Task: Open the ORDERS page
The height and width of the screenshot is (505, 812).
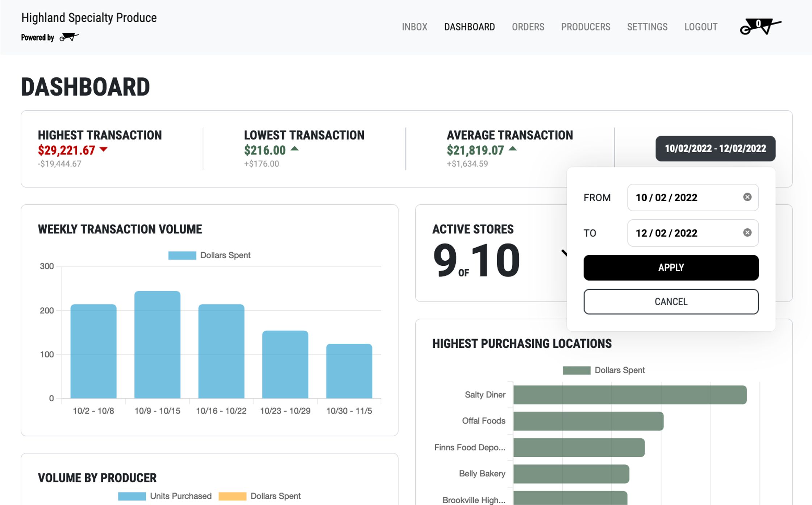Action: (528, 27)
